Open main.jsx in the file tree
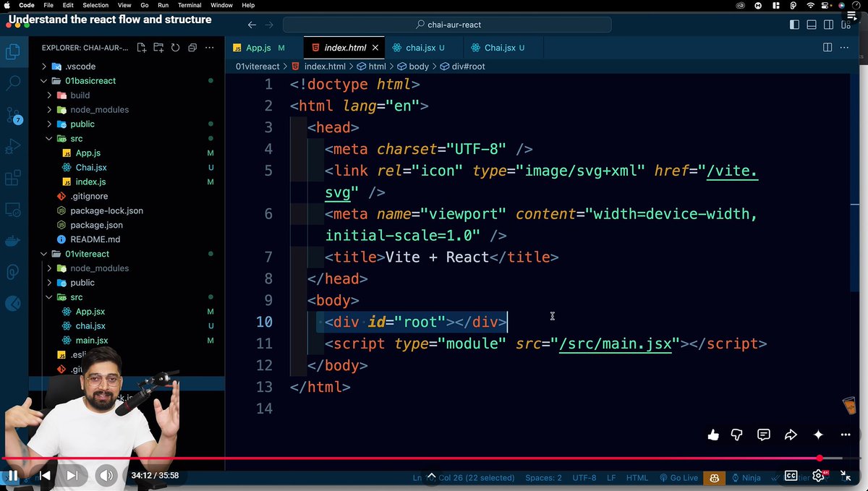 (91, 340)
